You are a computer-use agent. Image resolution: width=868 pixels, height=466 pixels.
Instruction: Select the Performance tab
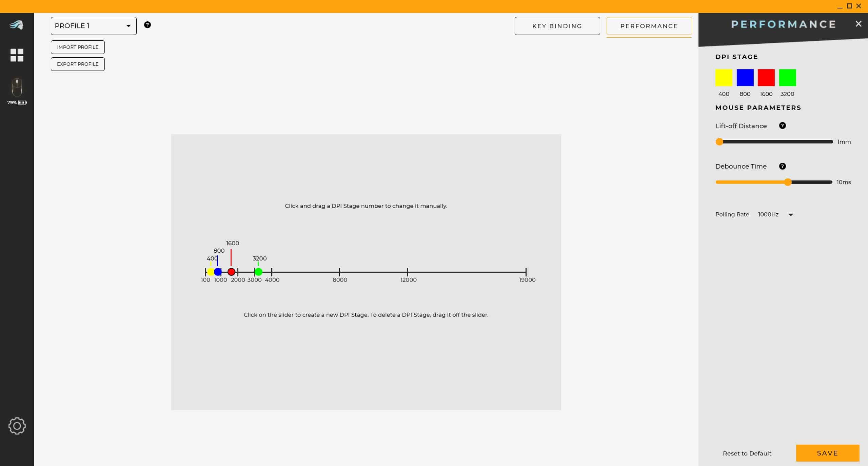point(649,26)
